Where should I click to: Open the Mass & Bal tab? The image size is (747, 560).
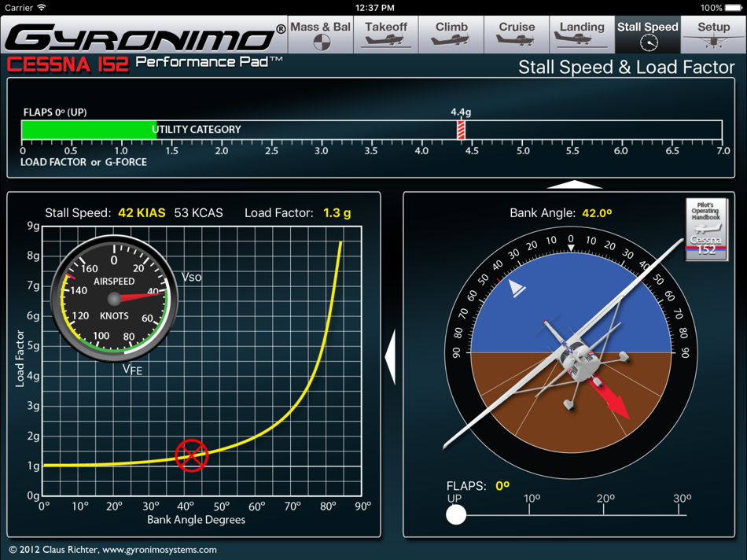321,35
